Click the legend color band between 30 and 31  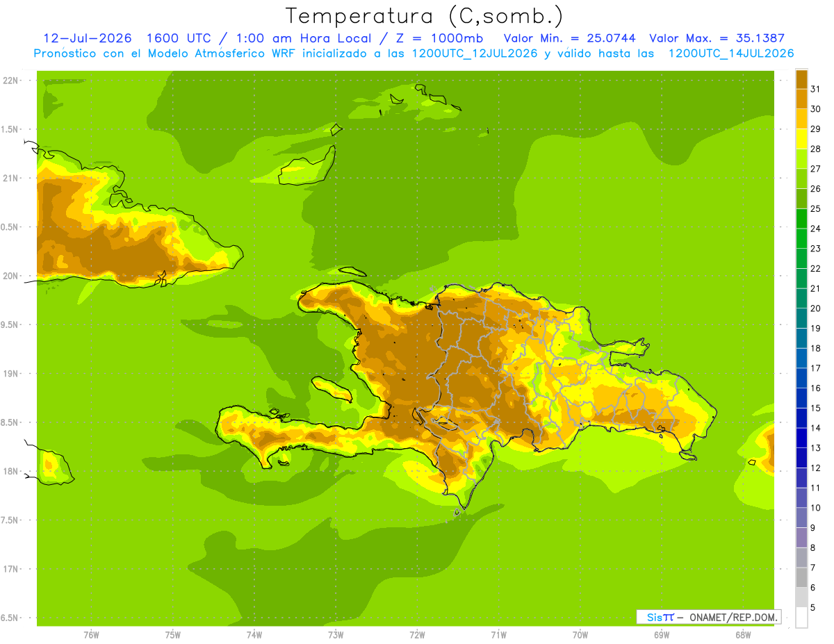[x=801, y=99]
